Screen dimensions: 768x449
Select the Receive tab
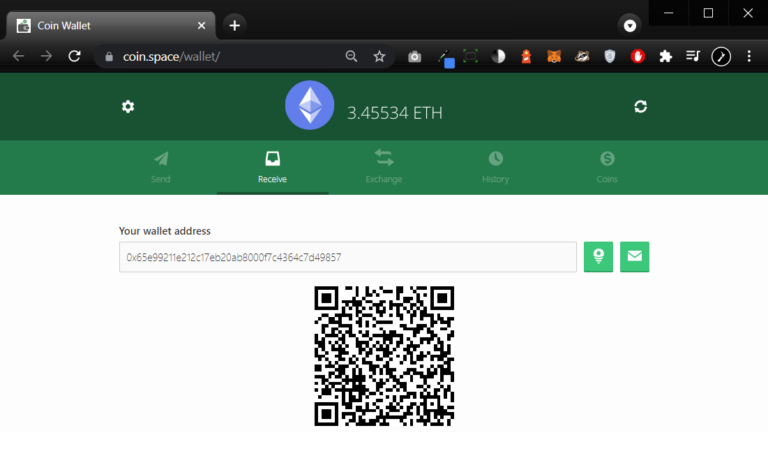[272, 167]
